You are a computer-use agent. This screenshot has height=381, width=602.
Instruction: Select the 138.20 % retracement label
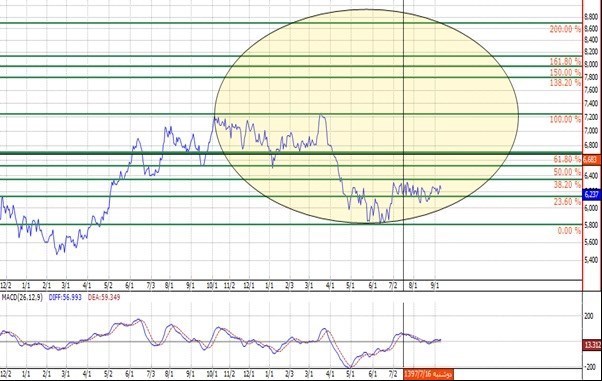565,83
